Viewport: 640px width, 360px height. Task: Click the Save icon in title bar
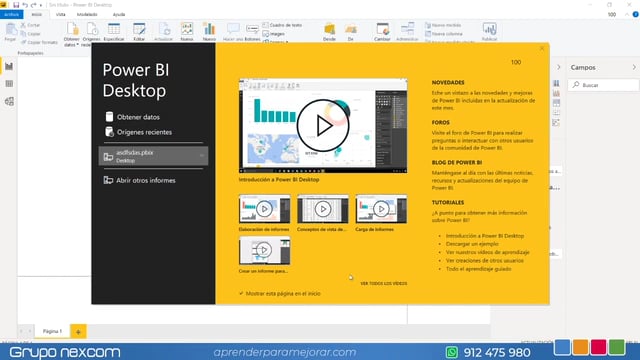pyautogui.click(x=16, y=5)
